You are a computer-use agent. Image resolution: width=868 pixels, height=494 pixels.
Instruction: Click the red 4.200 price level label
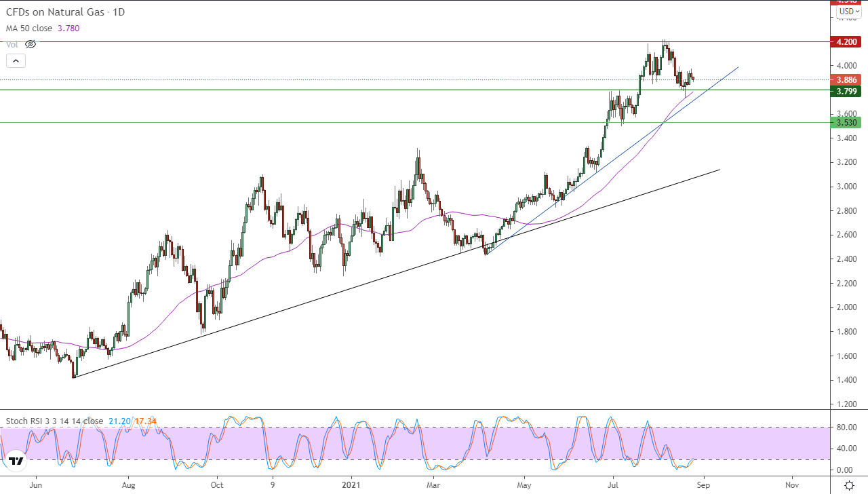[x=846, y=42]
